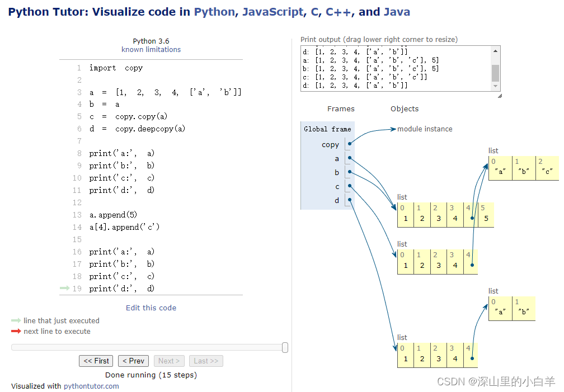The image size is (564, 392).
Task: Open the Edit this code link
Action: [151, 308]
